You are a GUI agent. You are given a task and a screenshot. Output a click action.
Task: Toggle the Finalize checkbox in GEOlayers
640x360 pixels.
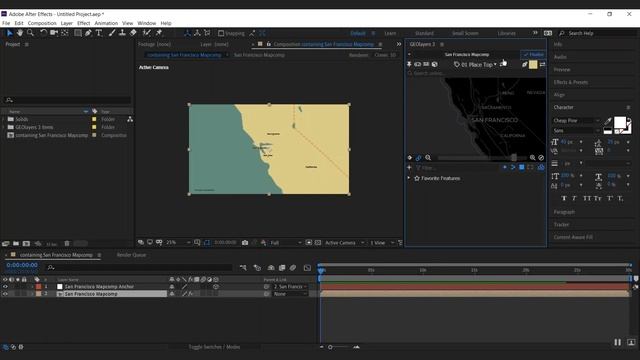pyautogui.click(x=533, y=54)
